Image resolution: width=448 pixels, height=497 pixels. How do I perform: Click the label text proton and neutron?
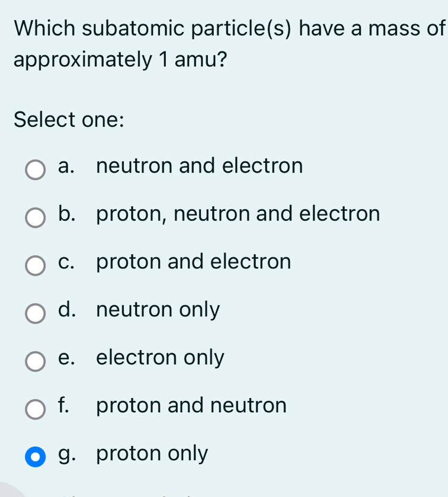point(192,405)
